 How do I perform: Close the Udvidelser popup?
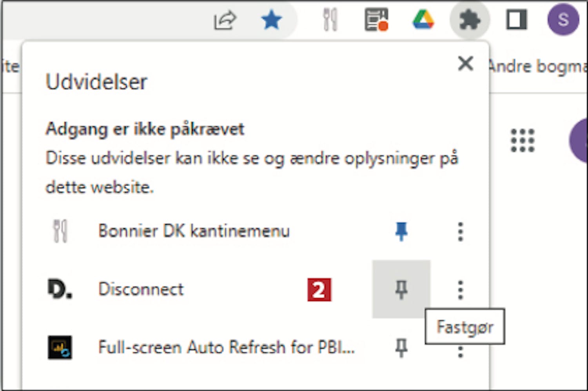point(465,63)
